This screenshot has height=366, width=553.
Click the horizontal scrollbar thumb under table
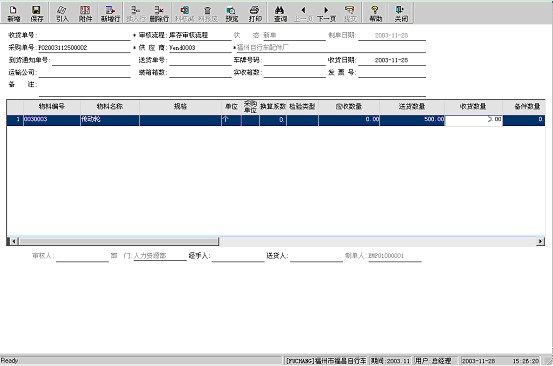tap(119, 242)
